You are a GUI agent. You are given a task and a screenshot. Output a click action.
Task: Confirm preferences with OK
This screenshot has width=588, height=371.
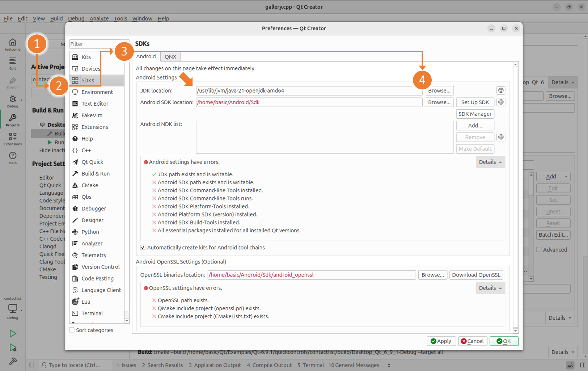click(x=504, y=341)
